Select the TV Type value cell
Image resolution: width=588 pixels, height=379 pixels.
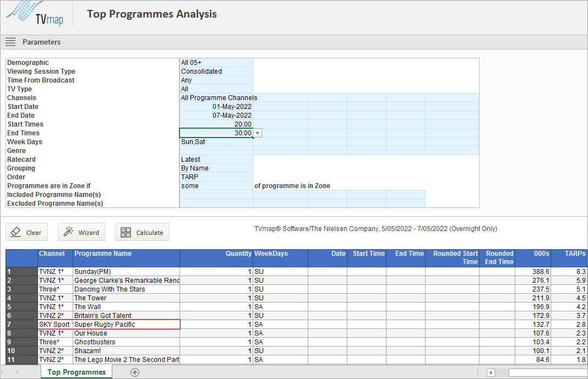(x=216, y=89)
